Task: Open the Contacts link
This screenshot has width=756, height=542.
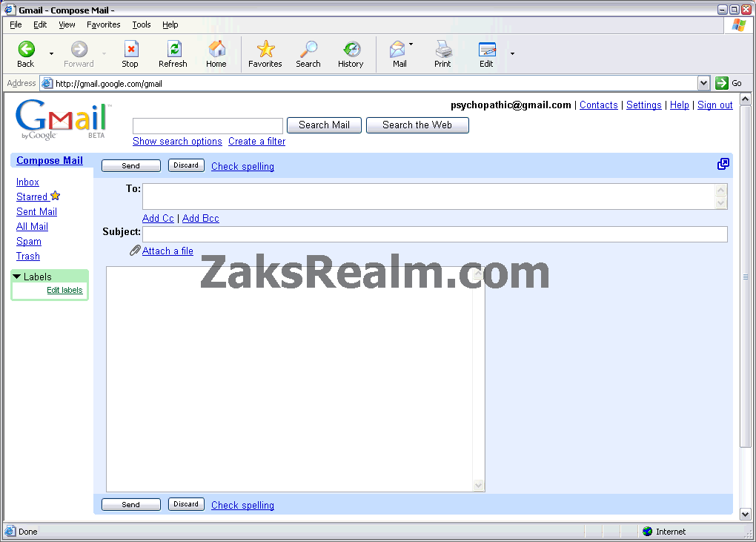Action: pyautogui.click(x=598, y=105)
